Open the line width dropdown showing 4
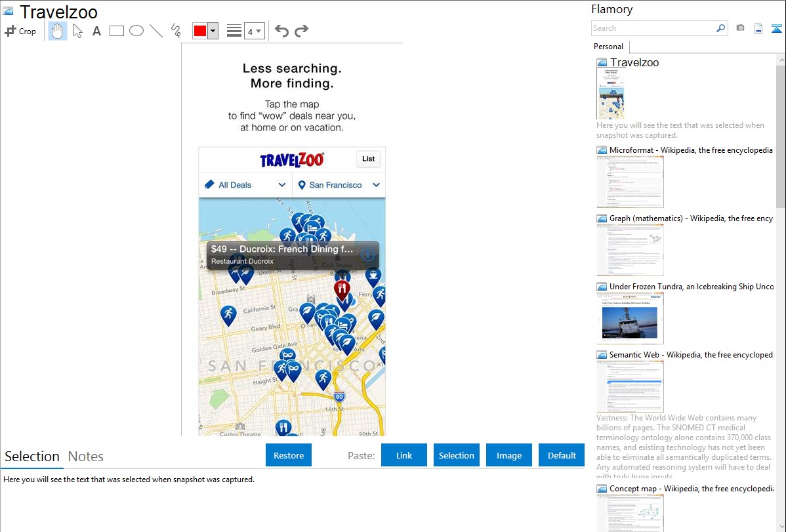The width and height of the screenshot is (786, 532). pos(254,31)
